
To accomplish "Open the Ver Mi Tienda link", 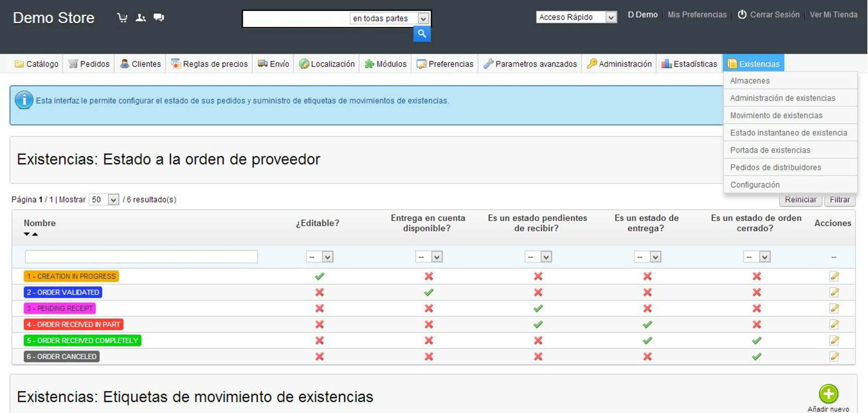I will point(833,14).
